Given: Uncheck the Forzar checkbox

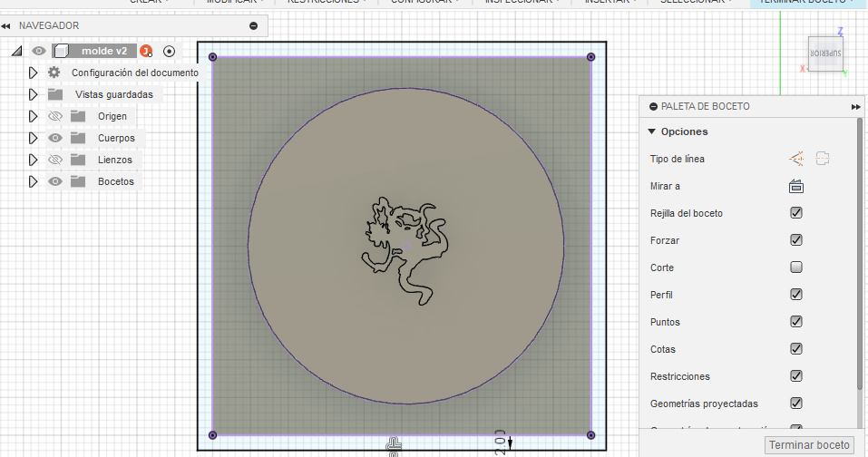Looking at the screenshot, I should click(796, 240).
